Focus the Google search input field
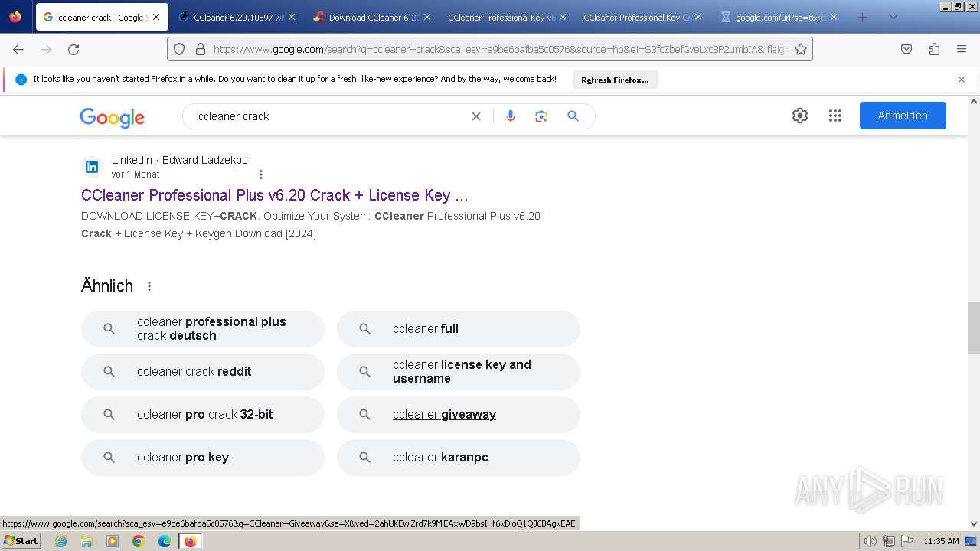This screenshot has width=980, height=551. (x=329, y=116)
